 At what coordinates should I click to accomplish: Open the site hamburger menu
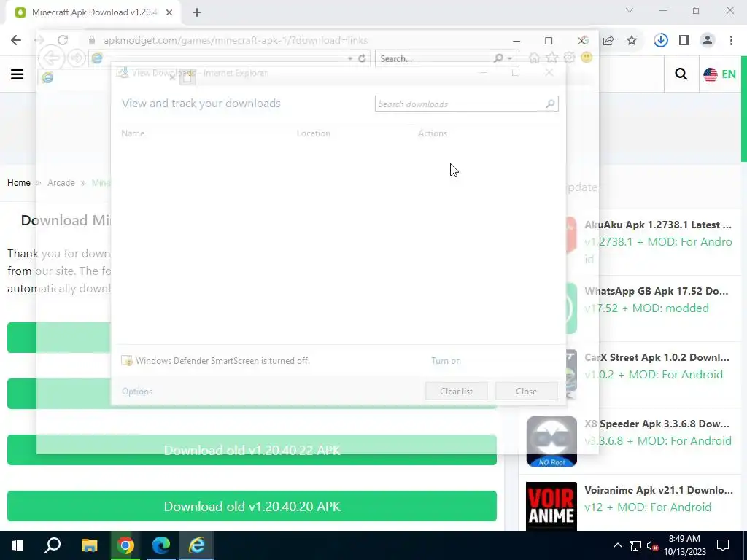pyautogui.click(x=18, y=74)
